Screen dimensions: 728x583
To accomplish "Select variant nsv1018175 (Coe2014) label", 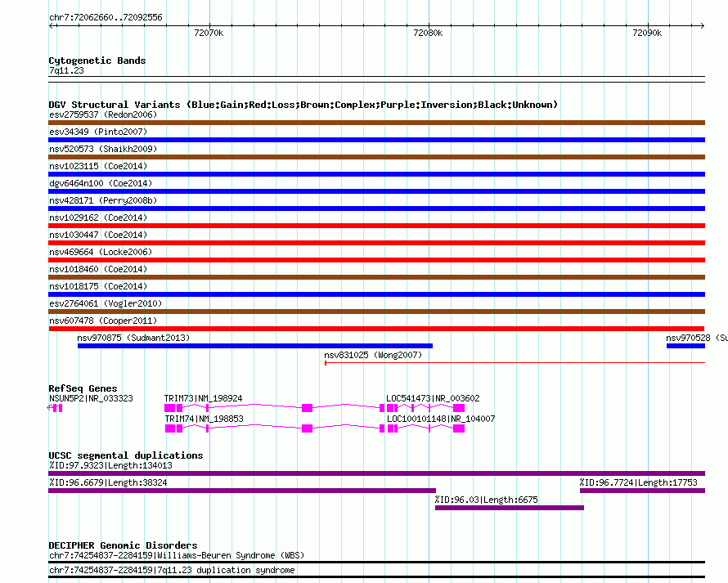I will coord(98,286).
